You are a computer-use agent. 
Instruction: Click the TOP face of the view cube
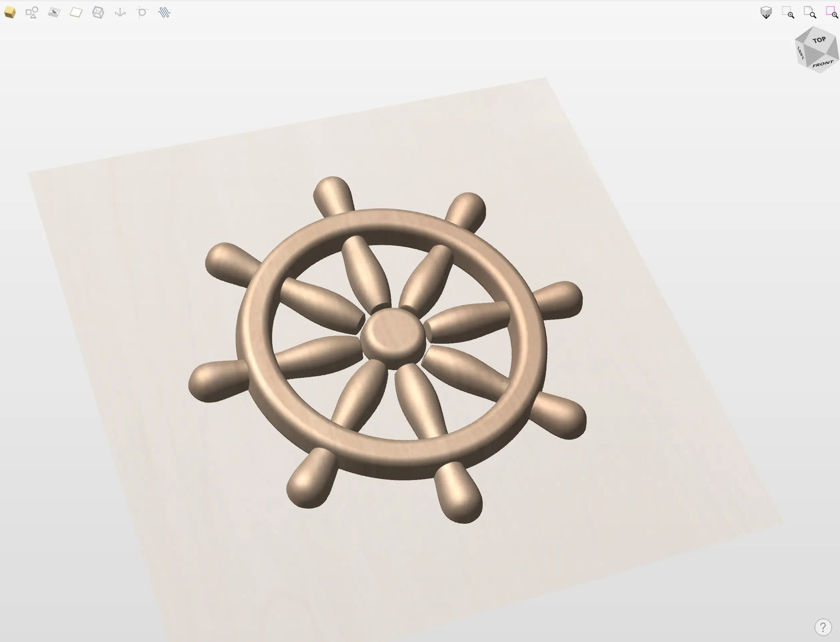coord(820,40)
